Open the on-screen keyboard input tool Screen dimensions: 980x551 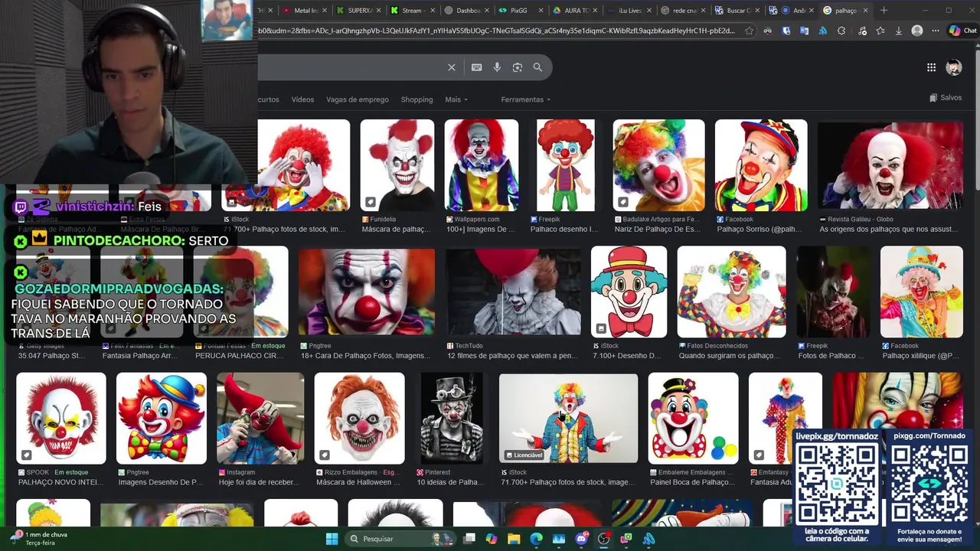point(476,67)
